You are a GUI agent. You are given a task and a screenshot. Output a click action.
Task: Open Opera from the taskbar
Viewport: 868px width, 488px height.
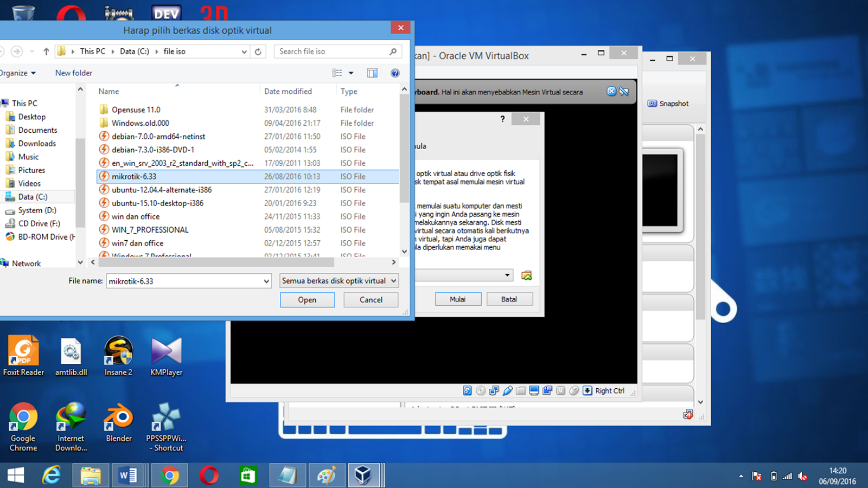pyautogui.click(x=209, y=476)
